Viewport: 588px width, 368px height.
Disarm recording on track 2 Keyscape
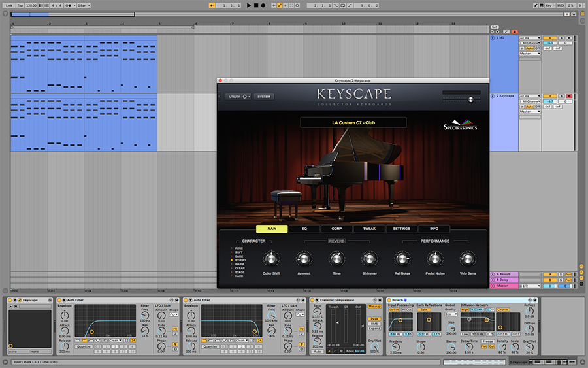(569, 96)
